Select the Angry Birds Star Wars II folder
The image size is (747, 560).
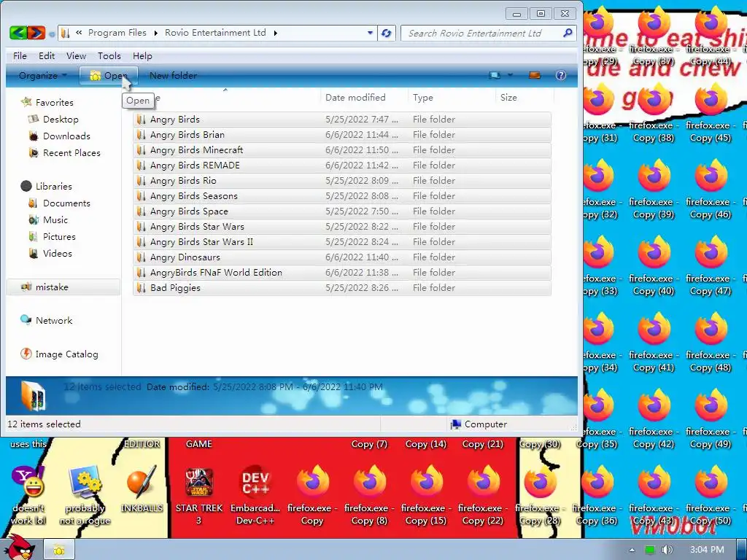coord(342,242)
